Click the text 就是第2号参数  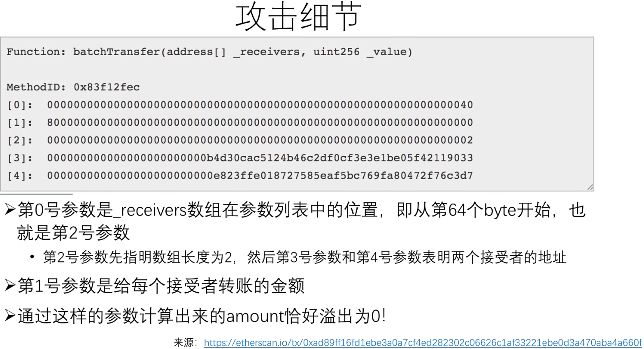point(73,232)
